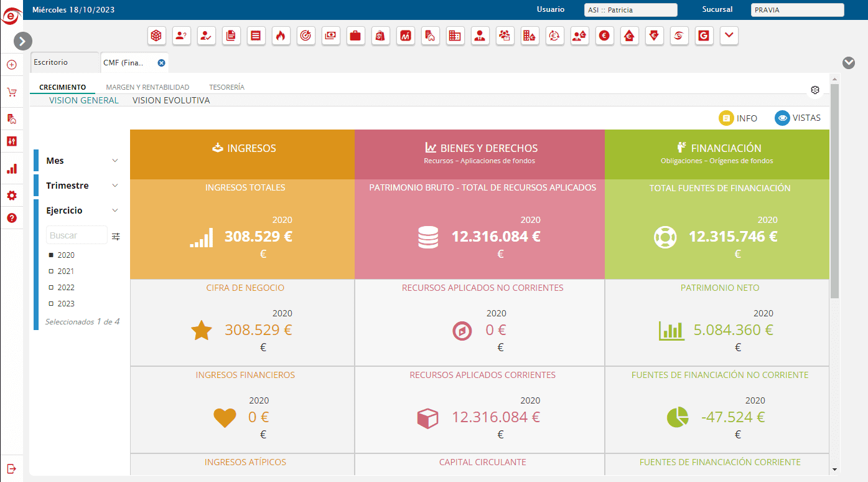The height and width of the screenshot is (482, 868).
Task: Switch to TESORERÍA tab
Action: point(226,87)
